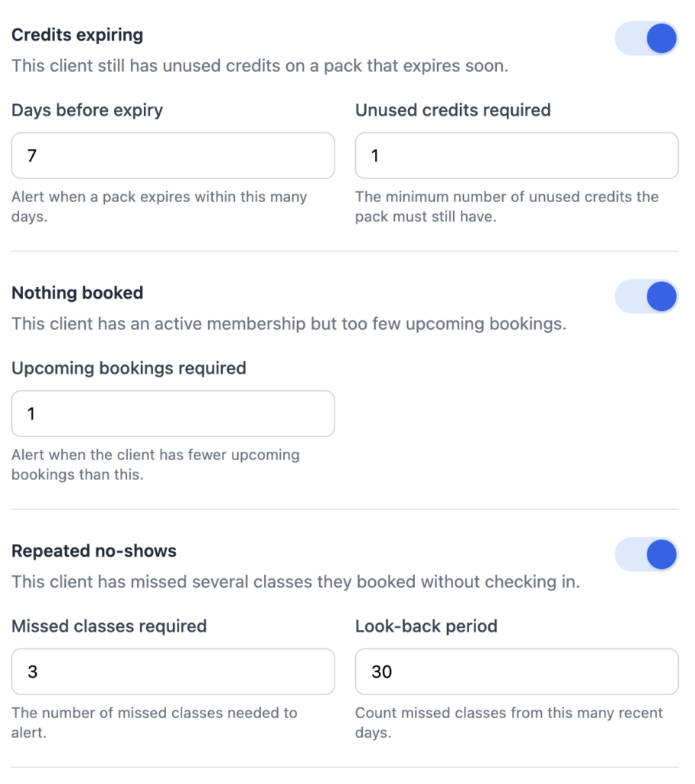695x784 pixels.
Task: Click the Credits expiring section heading
Action: tap(77, 35)
